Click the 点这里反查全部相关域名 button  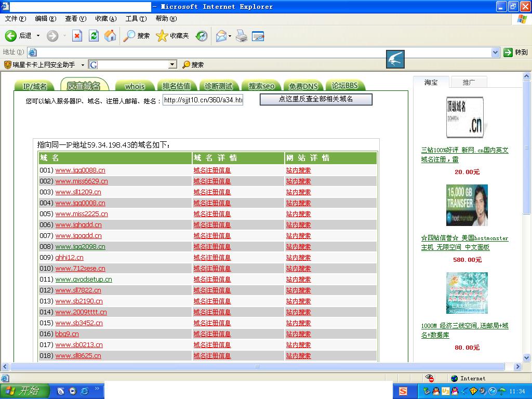point(316,99)
